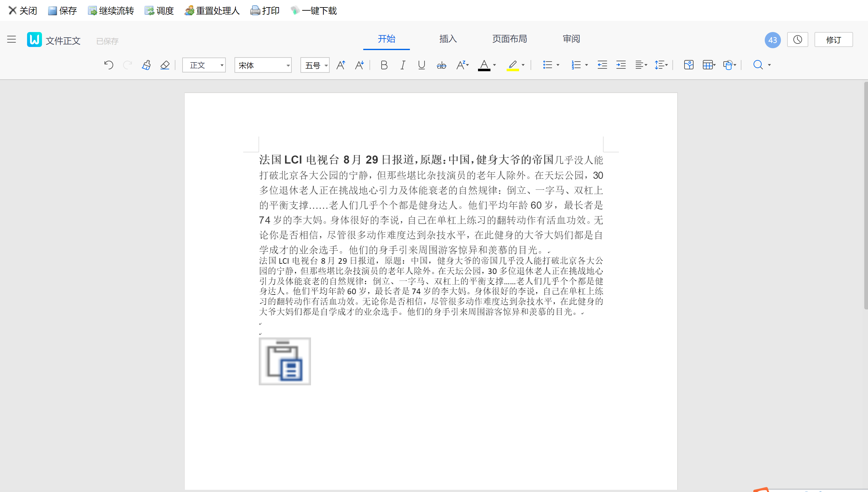
Task: Switch to the 插入 tab
Action: coord(448,39)
